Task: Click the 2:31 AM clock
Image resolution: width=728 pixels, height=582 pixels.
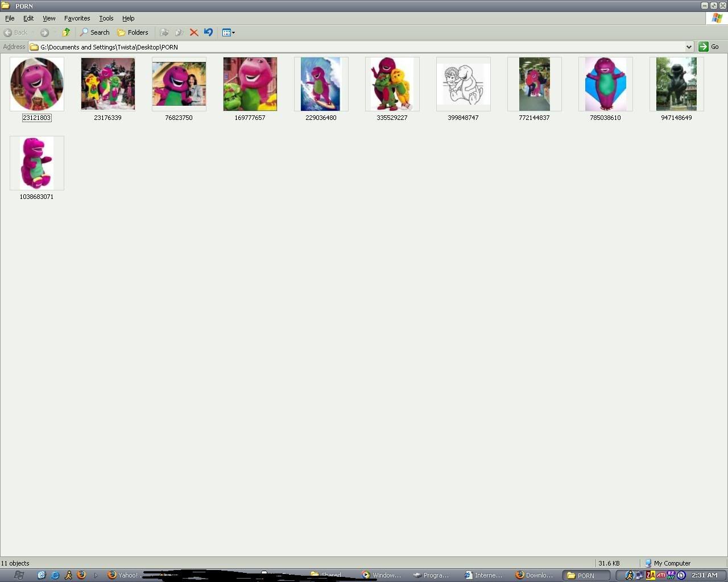Action: tap(705, 575)
